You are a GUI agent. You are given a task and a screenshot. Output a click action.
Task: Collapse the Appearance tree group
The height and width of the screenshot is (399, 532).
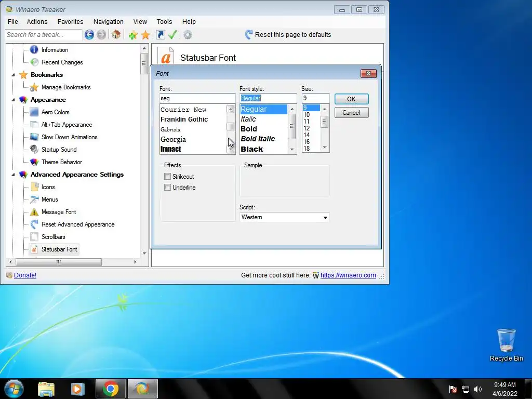[x=13, y=100]
